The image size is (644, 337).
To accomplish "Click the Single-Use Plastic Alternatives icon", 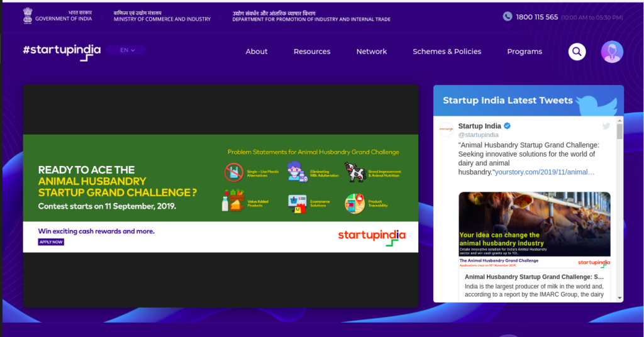I will tap(234, 172).
